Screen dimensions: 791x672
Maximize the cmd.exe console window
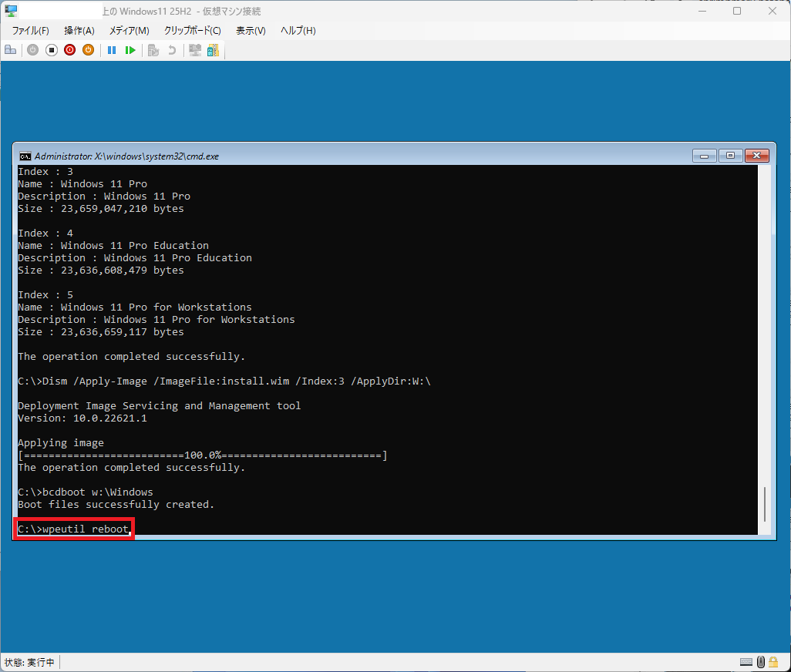(x=730, y=156)
